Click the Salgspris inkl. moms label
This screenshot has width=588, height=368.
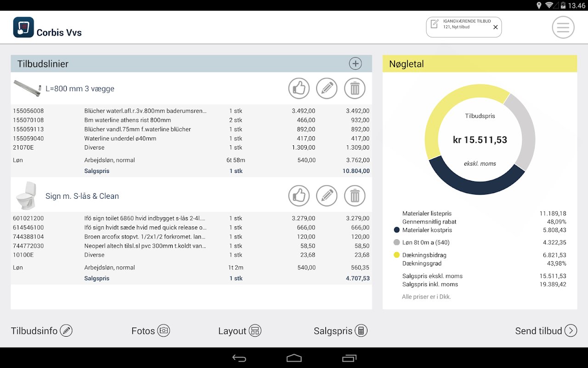point(430,284)
